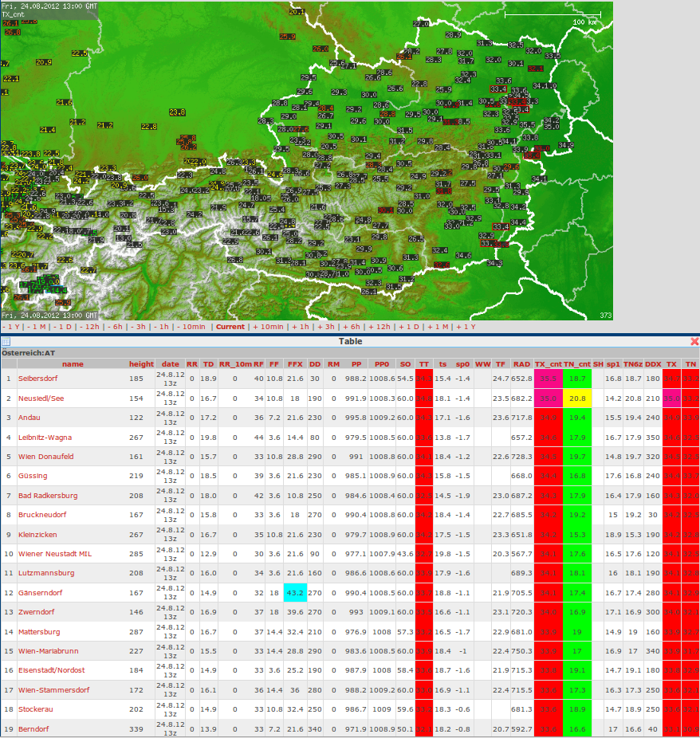Sort table by height column header

pyautogui.click(x=141, y=364)
